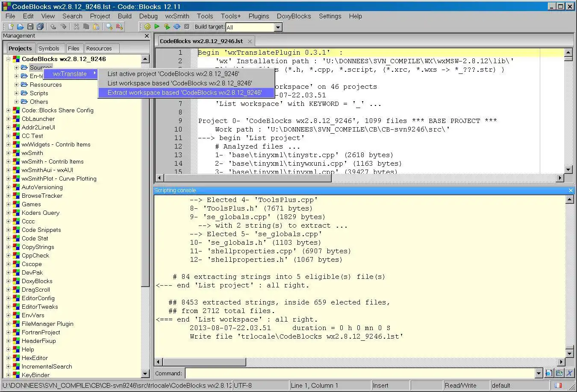This screenshot has height=392, width=577.
Task: Click the Scripting console scroll up arrow
Action: 569,200
